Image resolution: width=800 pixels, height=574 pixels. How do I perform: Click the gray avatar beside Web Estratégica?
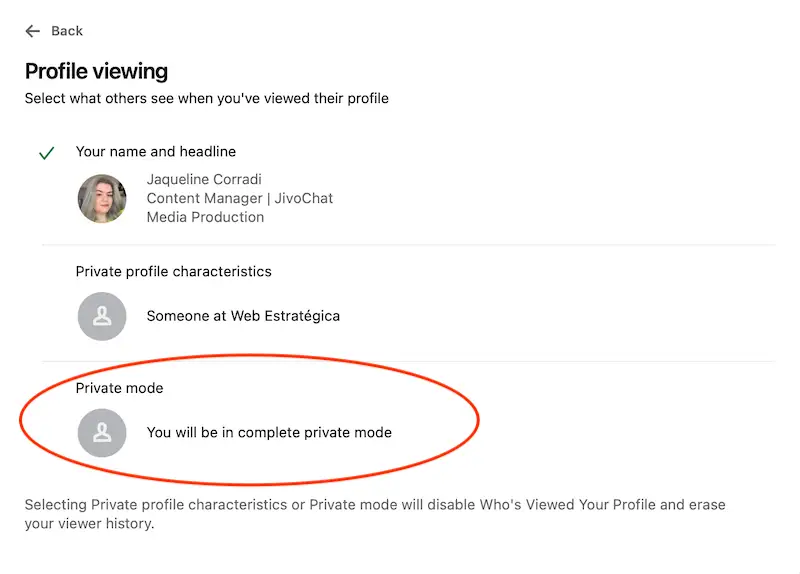click(x=102, y=316)
